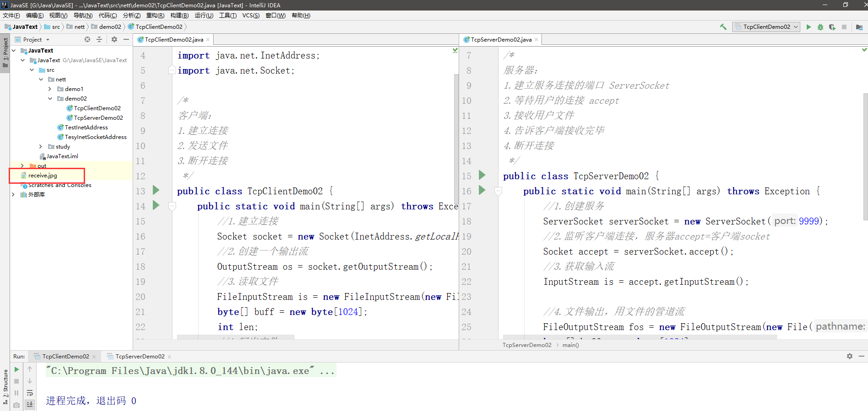The height and width of the screenshot is (411, 868).
Task: Open Project Structure from the folder icon
Action: click(x=859, y=27)
